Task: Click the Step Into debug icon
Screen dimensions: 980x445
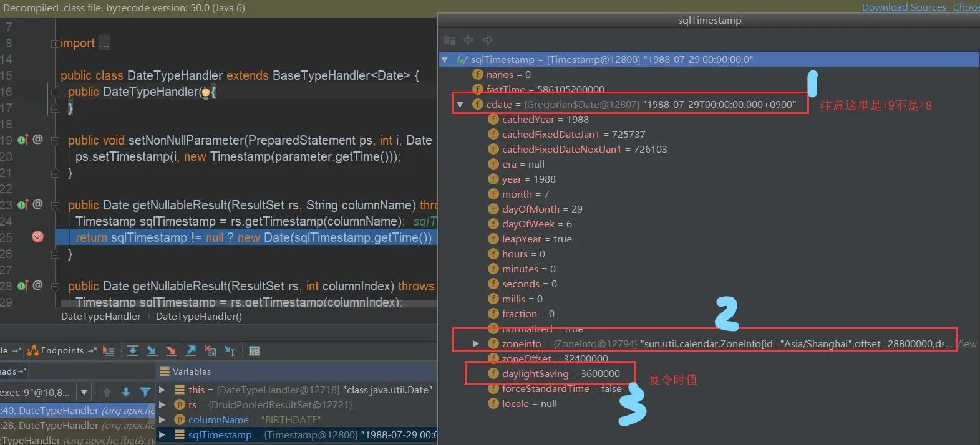Action: click(x=152, y=351)
